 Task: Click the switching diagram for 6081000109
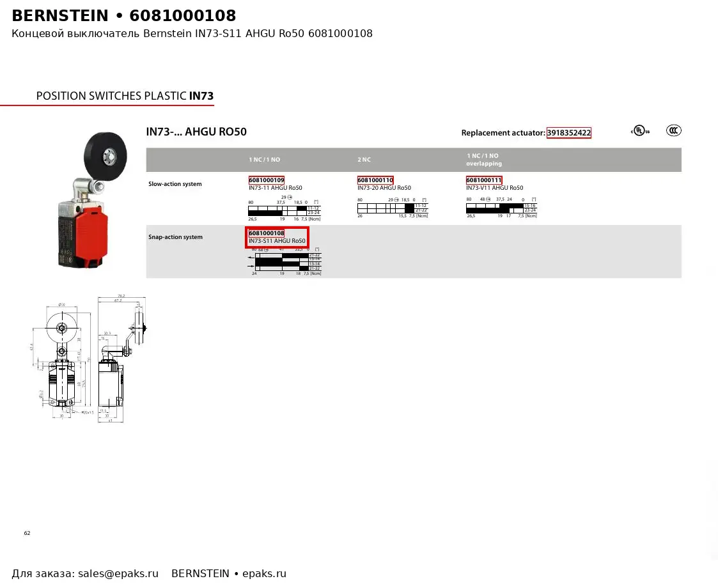pyautogui.click(x=285, y=208)
